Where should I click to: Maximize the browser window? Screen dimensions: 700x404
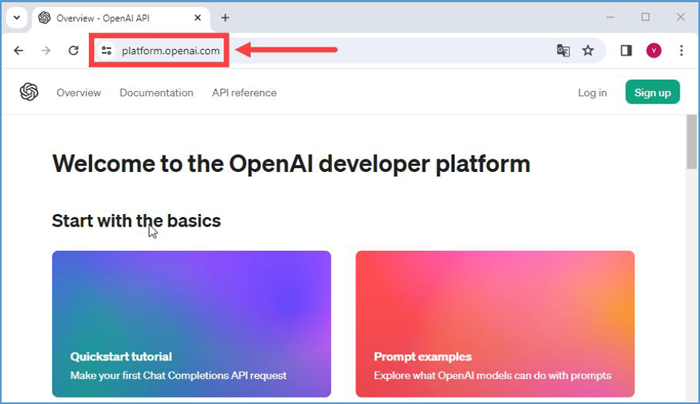pyautogui.click(x=646, y=17)
